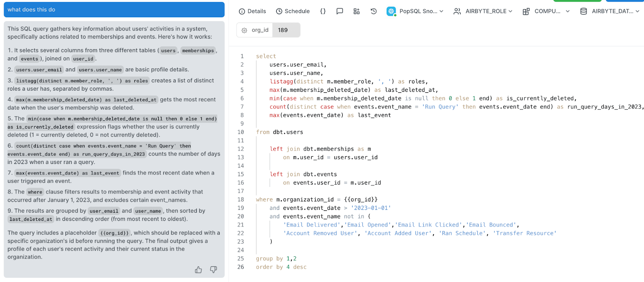Click line number 18 in the gutter
Image resolution: width=644 pixels, height=282 pixels.
241,200
